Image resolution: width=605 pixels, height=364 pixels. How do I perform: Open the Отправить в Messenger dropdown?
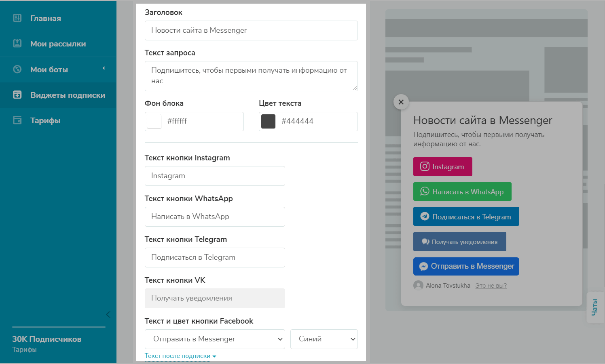click(215, 339)
